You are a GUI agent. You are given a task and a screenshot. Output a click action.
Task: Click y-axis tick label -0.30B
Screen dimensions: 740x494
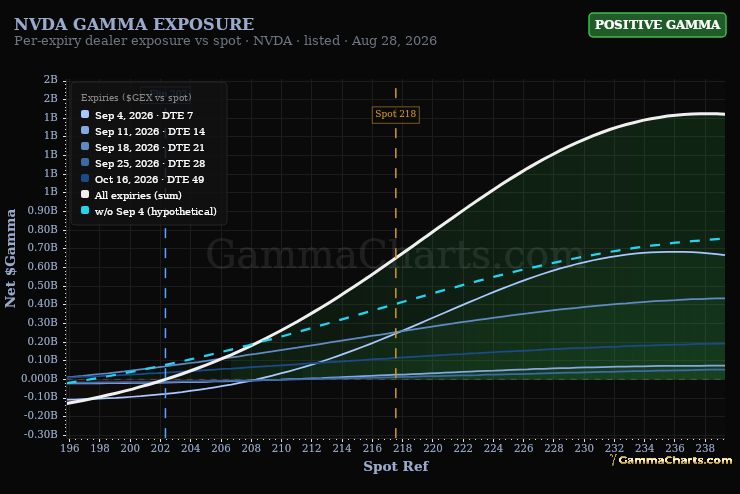(x=41, y=434)
